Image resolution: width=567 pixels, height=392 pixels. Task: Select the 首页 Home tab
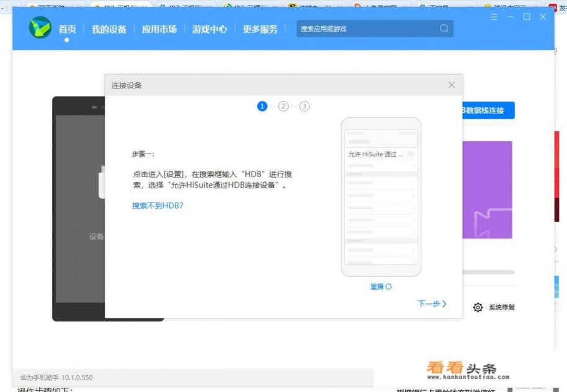[x=69, y=28]
